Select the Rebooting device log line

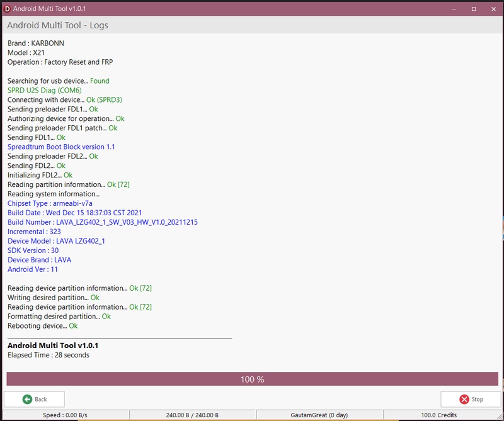pyautogui.click(x=42, y=326)
